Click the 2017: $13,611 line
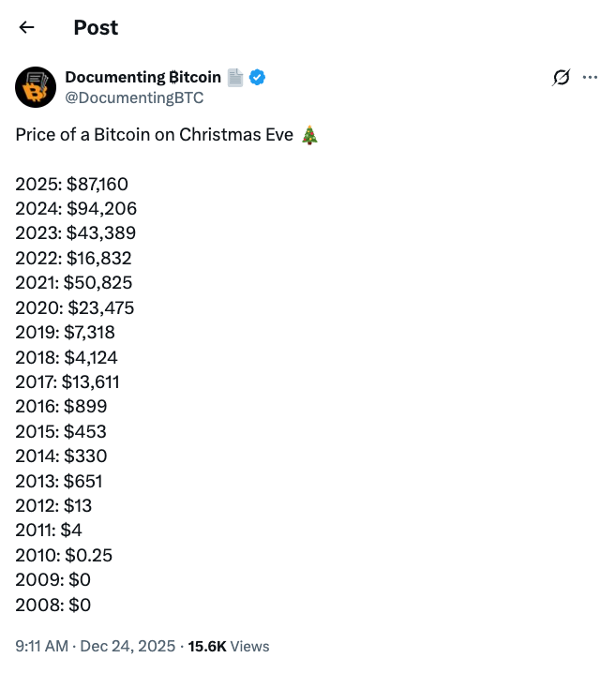 68,381
